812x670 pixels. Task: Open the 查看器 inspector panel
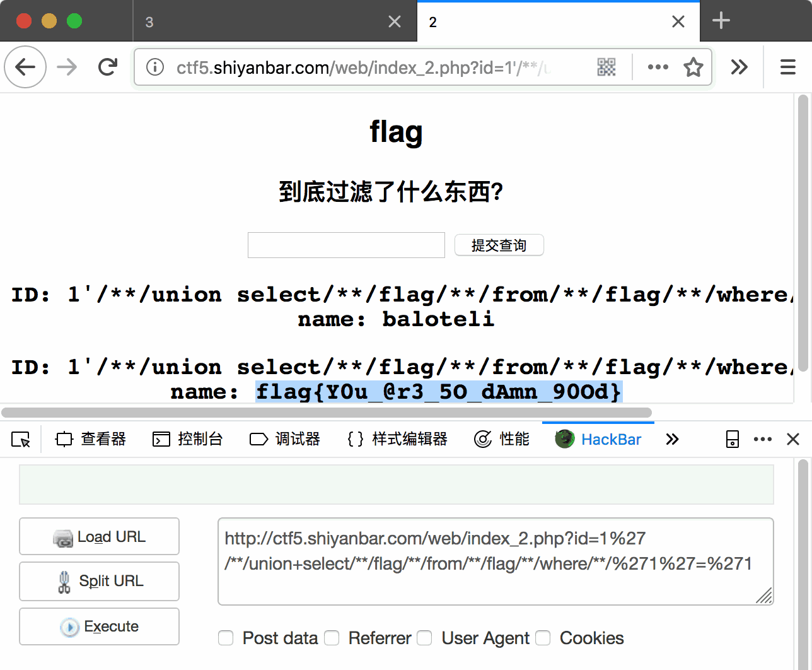tap(91, 439)
